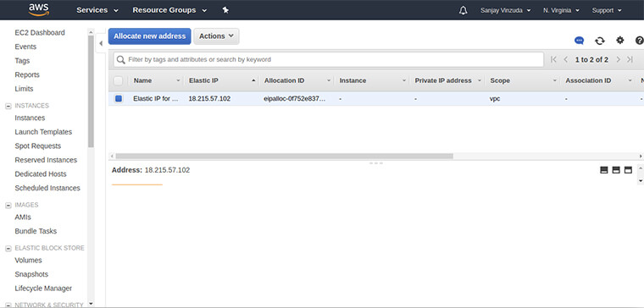Click the pin shortcut icon in the header

tap(225, 10)
